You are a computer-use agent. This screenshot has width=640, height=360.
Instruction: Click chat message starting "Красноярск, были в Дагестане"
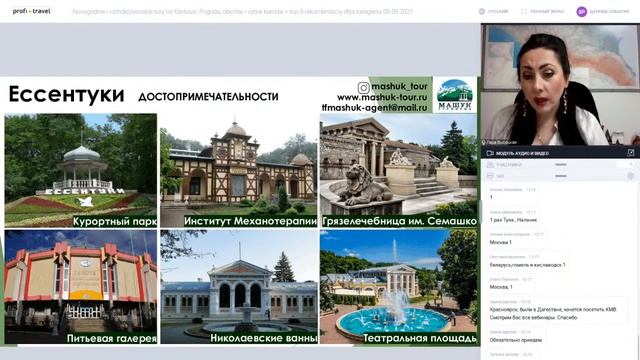click(553, 313)
